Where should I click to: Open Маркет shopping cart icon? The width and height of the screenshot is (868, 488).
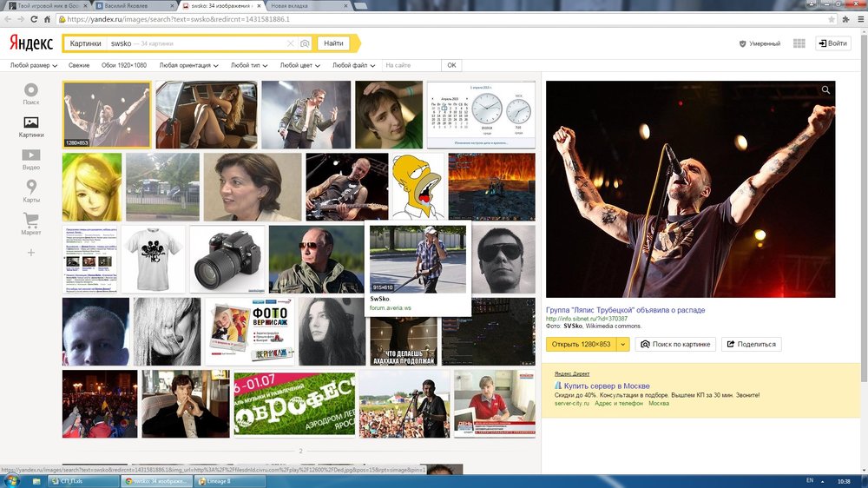point(31,224)
